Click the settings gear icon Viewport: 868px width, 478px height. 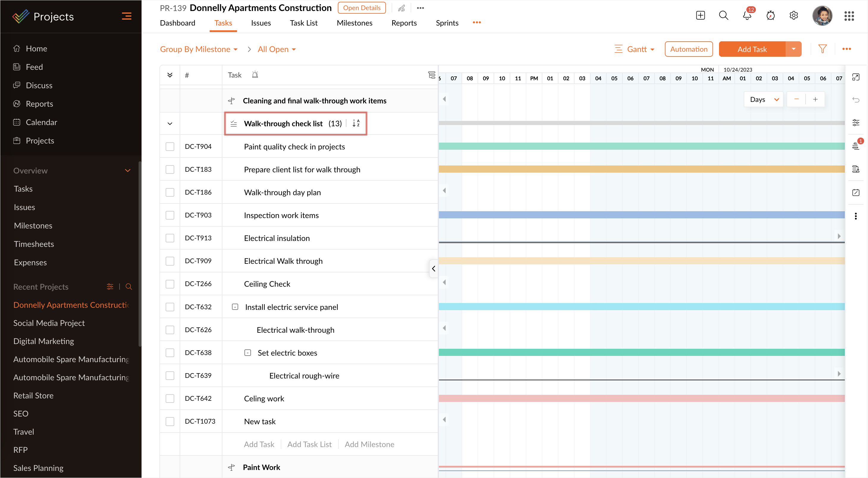point(794,15)
